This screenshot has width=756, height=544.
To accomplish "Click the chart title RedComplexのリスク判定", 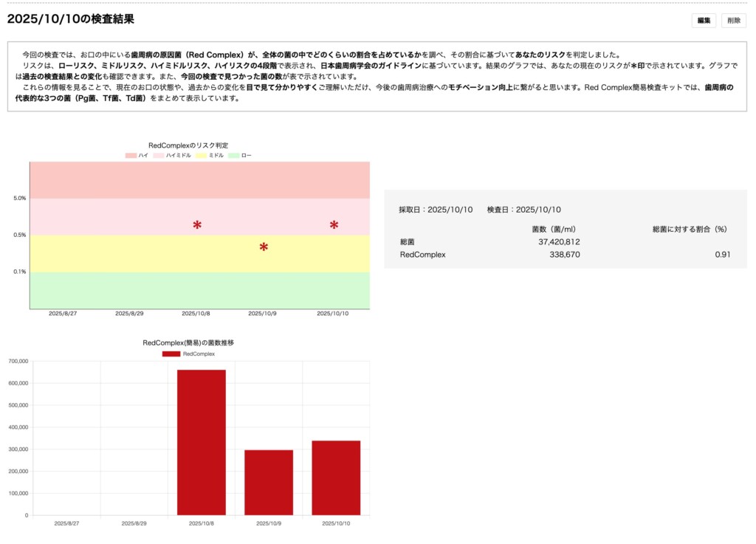I will pos(188,145).
